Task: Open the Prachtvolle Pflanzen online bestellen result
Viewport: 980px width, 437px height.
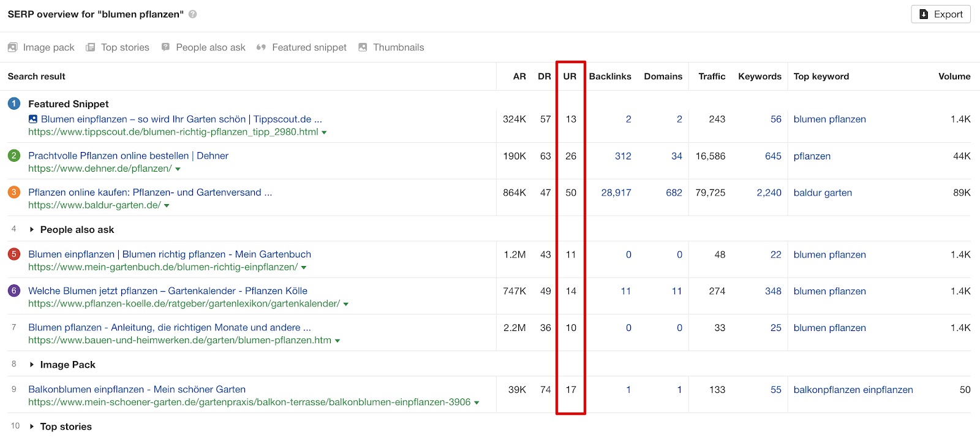Action: tap(128, 156)
